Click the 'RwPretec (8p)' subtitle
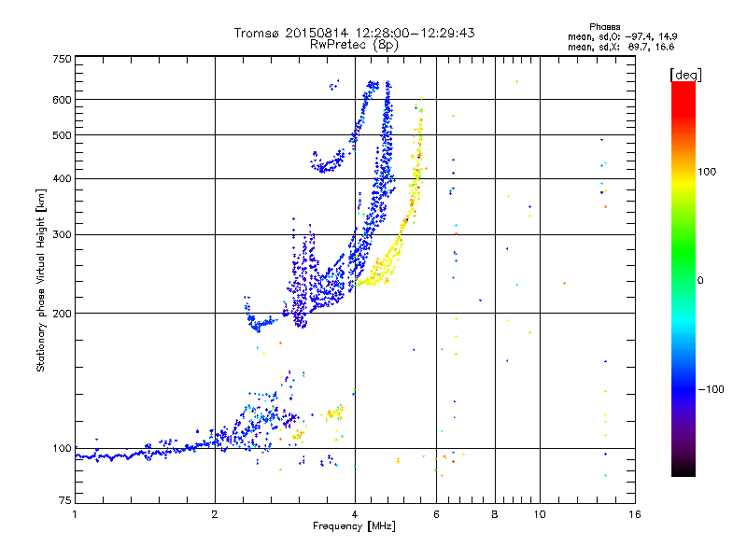This screenshot has height=560, width=747. 355,45
